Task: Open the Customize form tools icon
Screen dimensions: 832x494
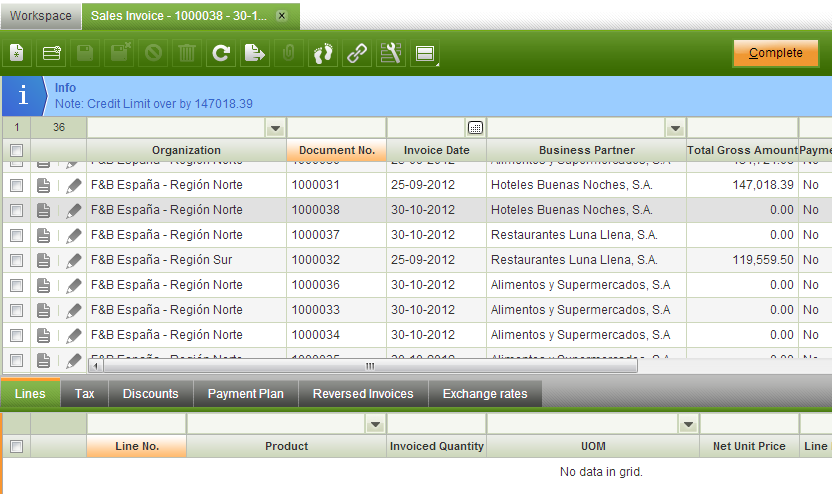Action: coord(391,53)
